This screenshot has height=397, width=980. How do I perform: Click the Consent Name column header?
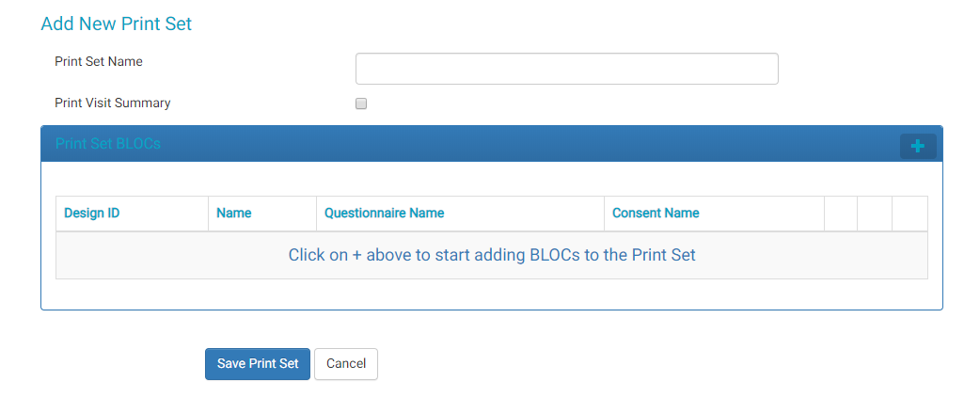[656, 214]
